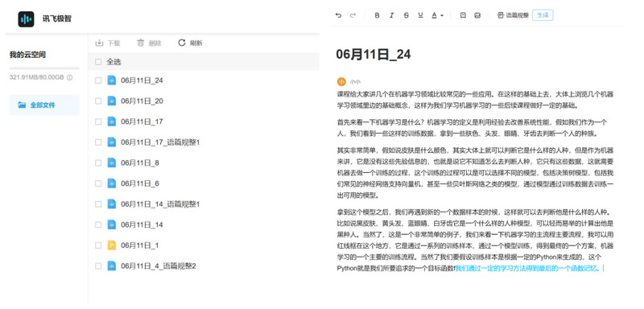Click the 生成 button
This screenshot has height=309, width=644.
pyautogui.click(x=543, y=15)
